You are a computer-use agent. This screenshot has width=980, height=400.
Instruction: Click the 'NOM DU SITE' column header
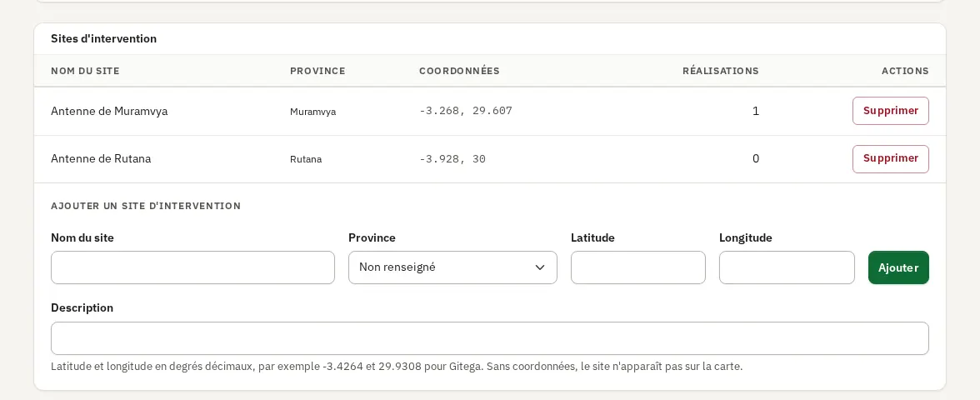[85, 71]
